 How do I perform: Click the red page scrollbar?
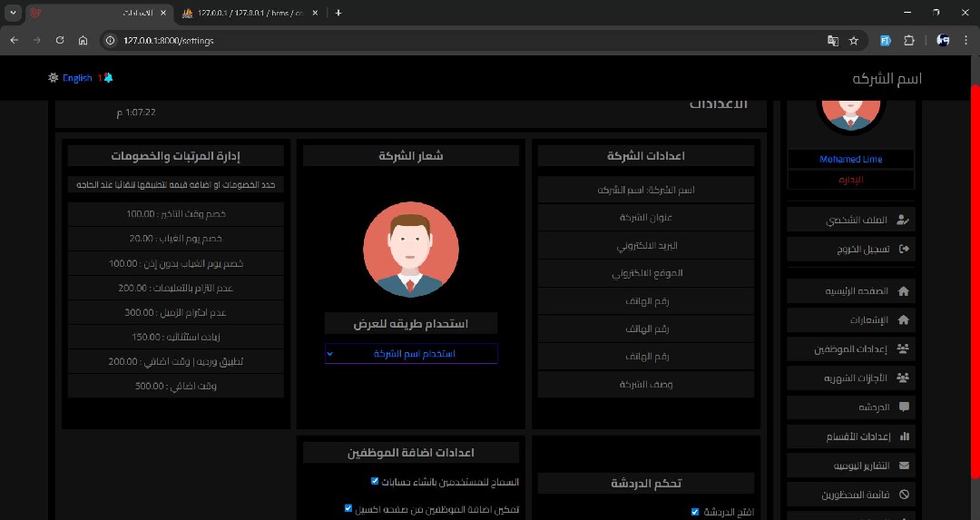click(975, 281)
